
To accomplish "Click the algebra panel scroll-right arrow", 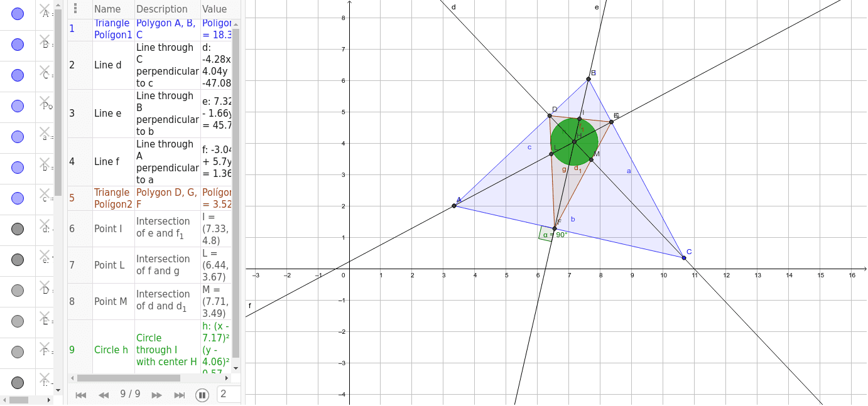I will click(50, 400).
